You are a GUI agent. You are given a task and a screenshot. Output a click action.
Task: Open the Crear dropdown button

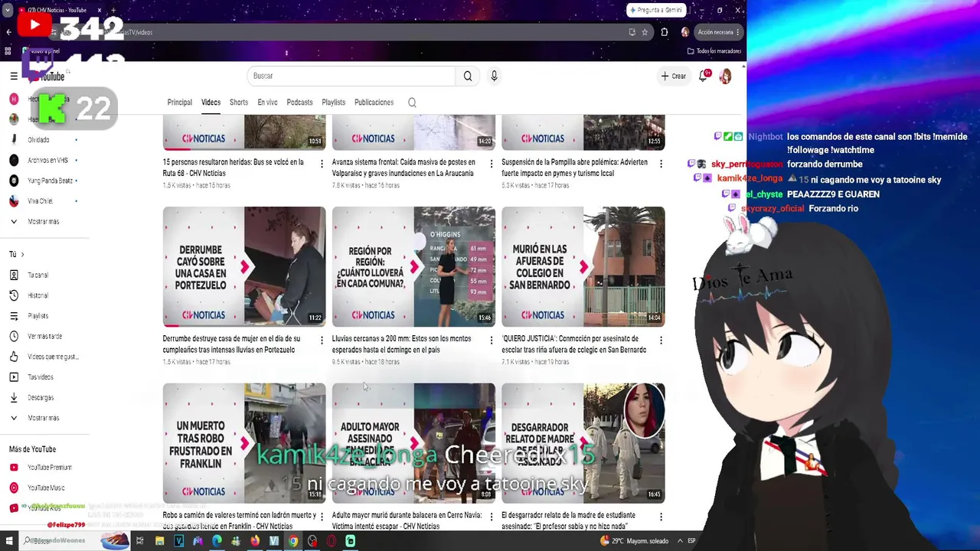coord(674,76)
